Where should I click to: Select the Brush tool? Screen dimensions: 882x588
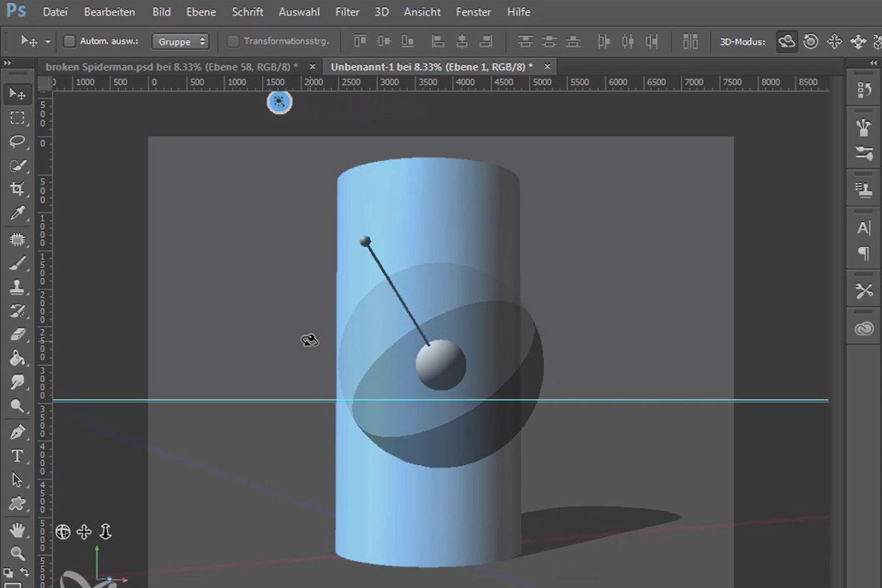click(18, 263)
